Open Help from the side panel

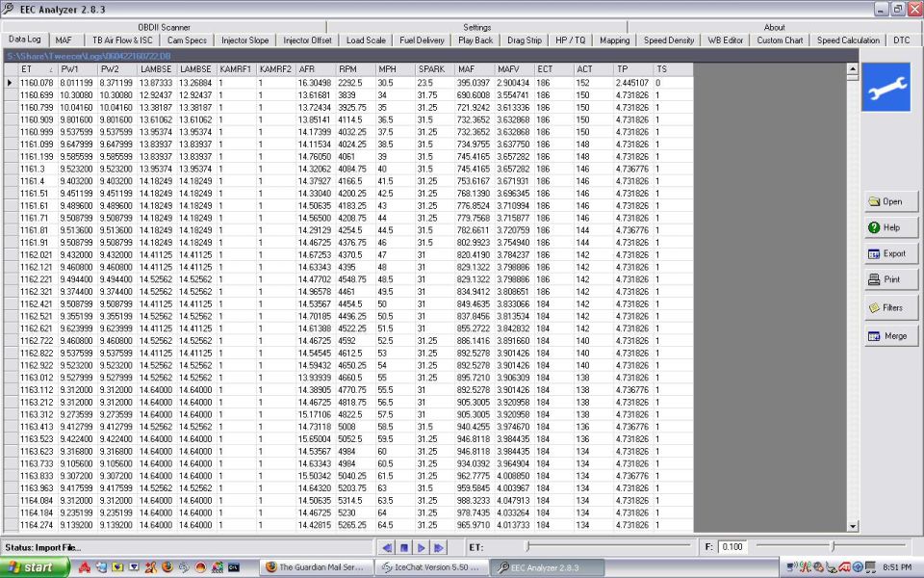[x=891, y=227]
